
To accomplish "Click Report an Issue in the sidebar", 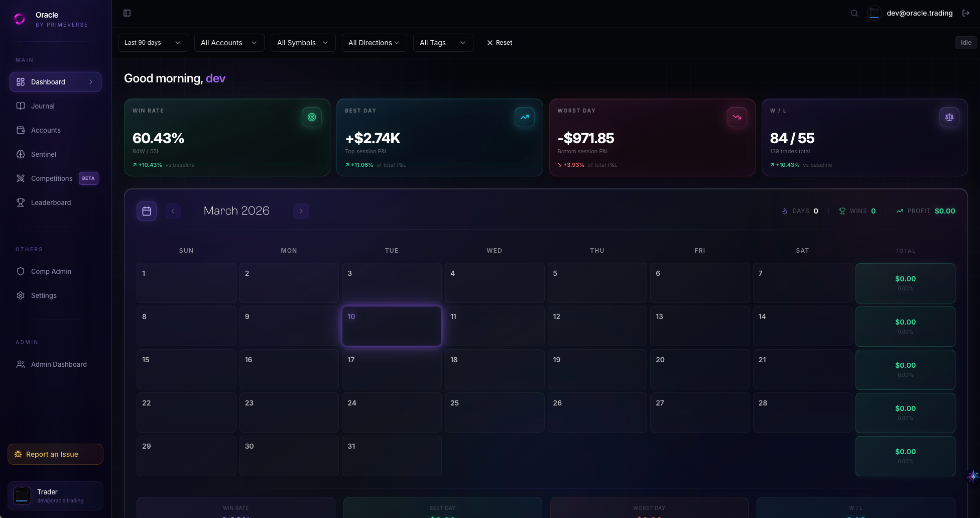I will tap(55, 454).
